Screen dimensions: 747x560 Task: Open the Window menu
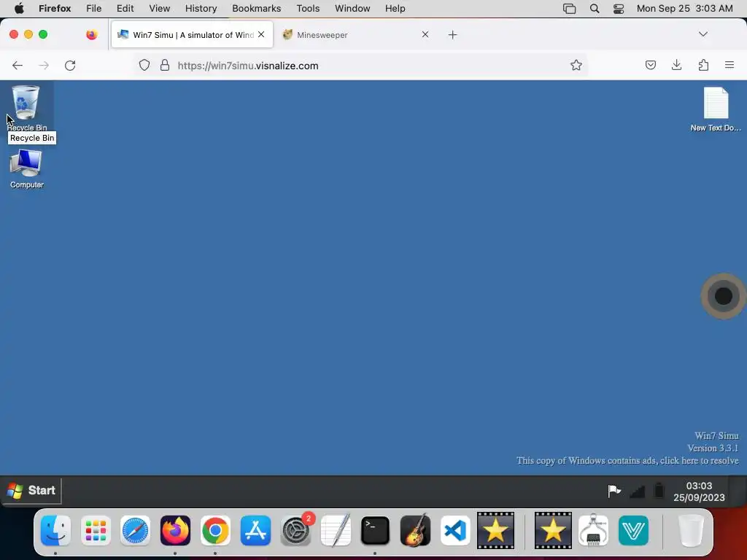click(352, 8)
